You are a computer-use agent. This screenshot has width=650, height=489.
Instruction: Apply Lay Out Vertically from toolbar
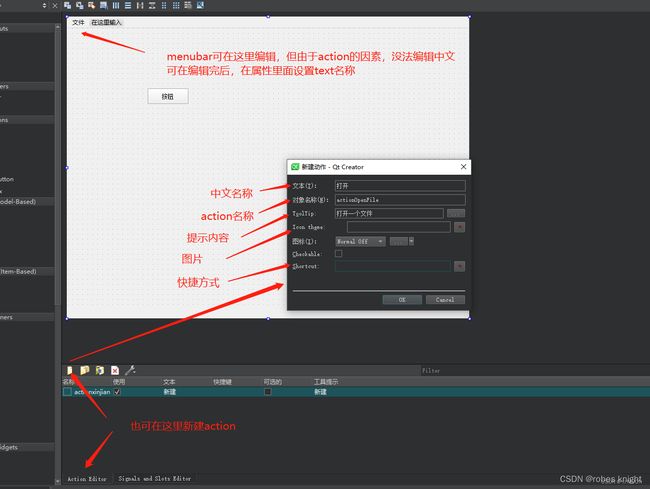tap(128, 5)
